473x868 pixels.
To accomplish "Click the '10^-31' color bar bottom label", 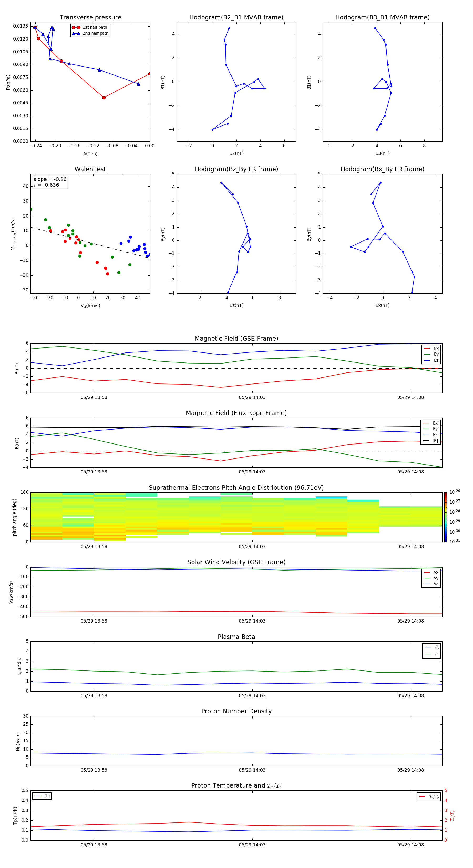I will coord(455,542).
